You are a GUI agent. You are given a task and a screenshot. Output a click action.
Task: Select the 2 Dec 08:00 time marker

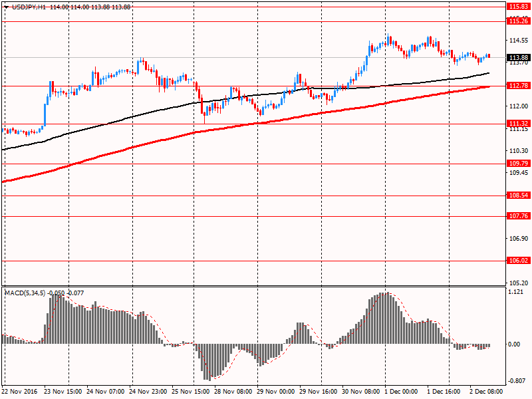tap(489, 392)
